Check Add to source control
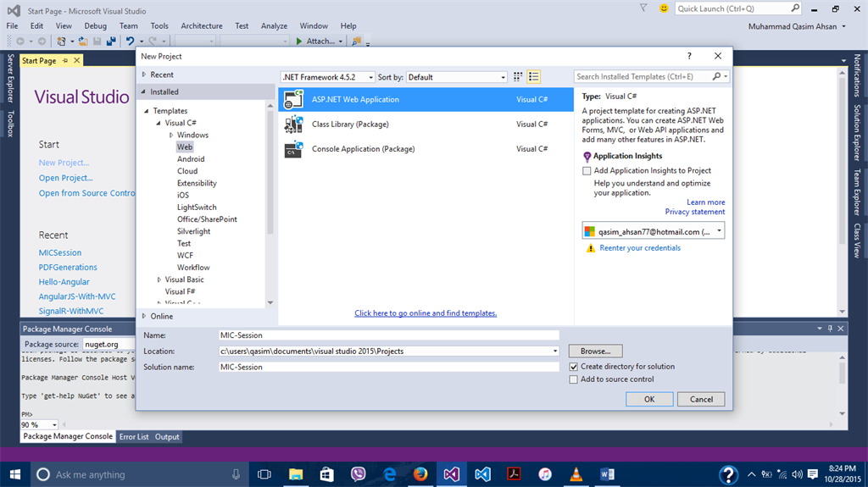This screenshot has height=487, width=868. point(574,379)
